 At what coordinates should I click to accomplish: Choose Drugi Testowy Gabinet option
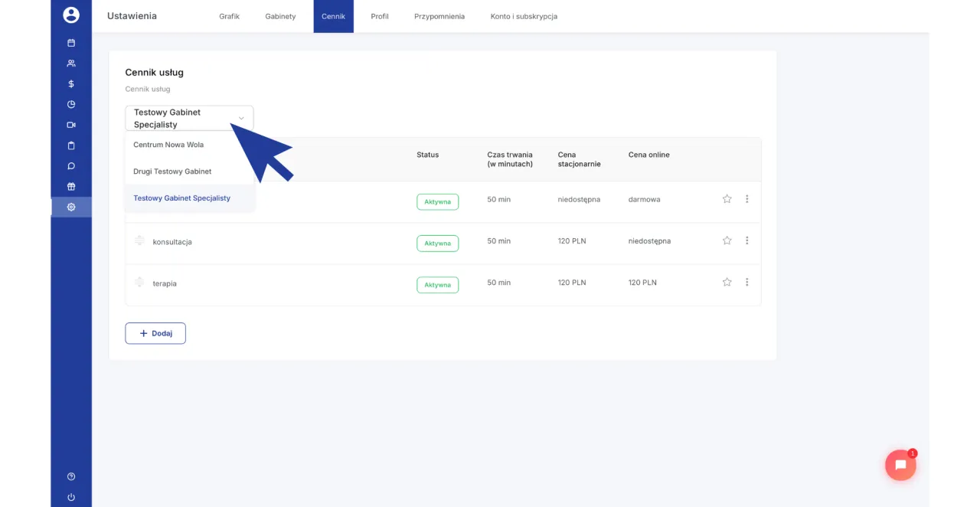pyautogui.click(x=172, y=172)
